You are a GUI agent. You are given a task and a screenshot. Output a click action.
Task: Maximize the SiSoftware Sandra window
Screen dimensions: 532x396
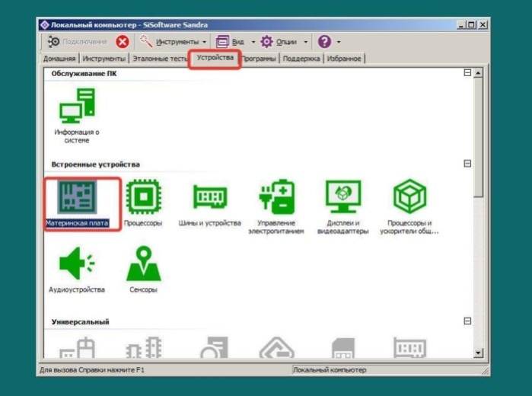(x=472, y=25)
